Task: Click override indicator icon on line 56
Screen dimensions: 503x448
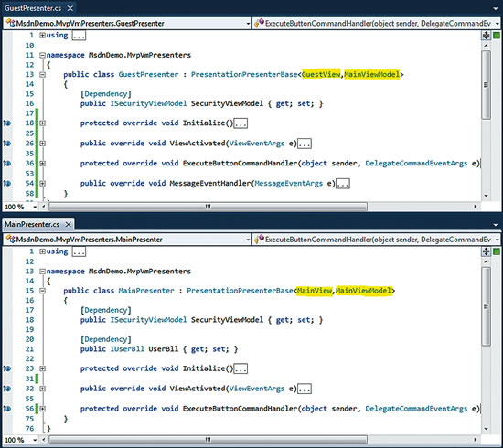Action: pyautogui.click(x=7, y=409)
